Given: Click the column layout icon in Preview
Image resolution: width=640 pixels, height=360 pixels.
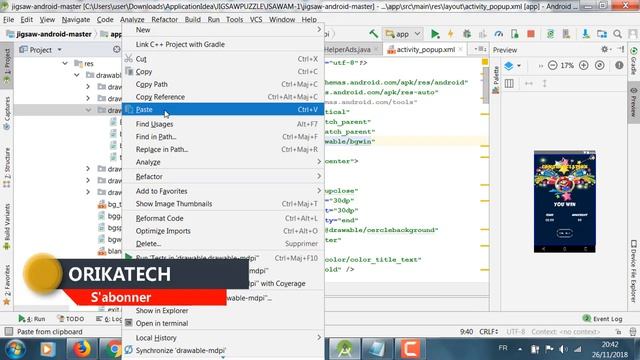Looking at the screenshot, I should 509,83.
